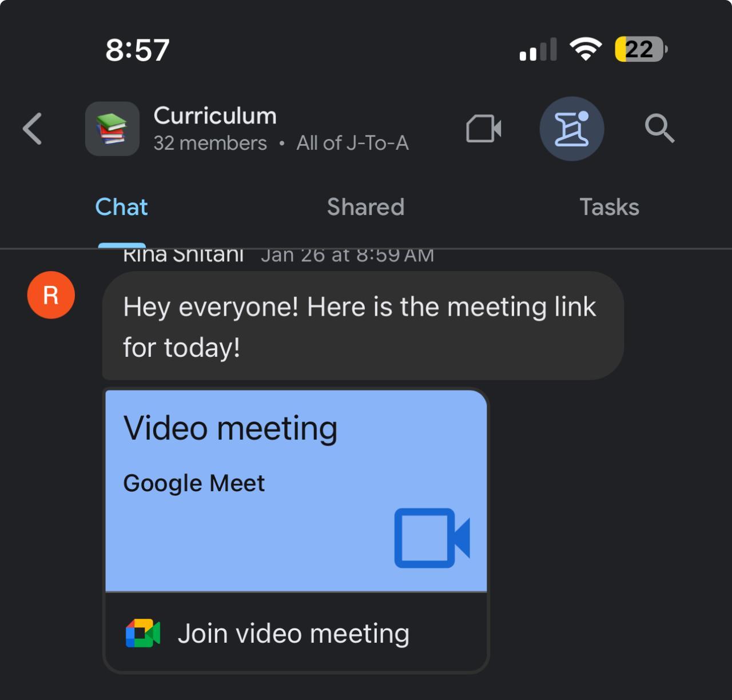732x700 pixels.
Task: Tap the Wi-Fi status icon
Action: (x=586, y=49)
